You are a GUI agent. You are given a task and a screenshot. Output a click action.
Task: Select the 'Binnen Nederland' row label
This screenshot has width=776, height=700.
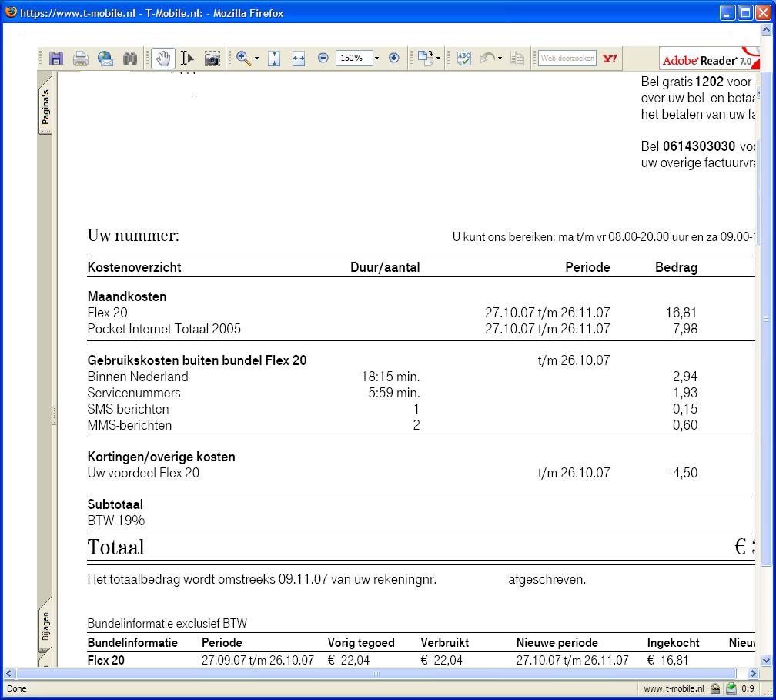[138, 377]
